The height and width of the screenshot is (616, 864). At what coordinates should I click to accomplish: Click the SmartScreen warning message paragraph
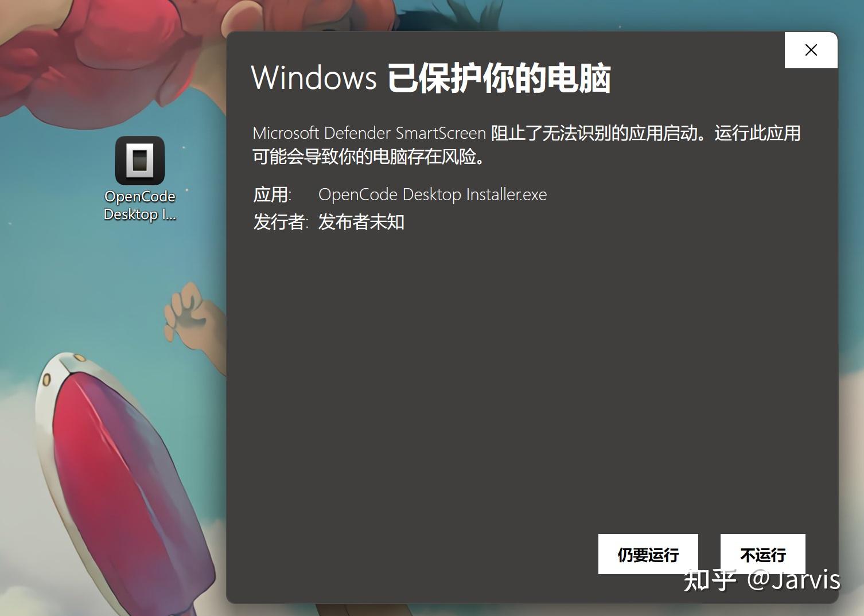pyautogui.click(x=526, y=145)
